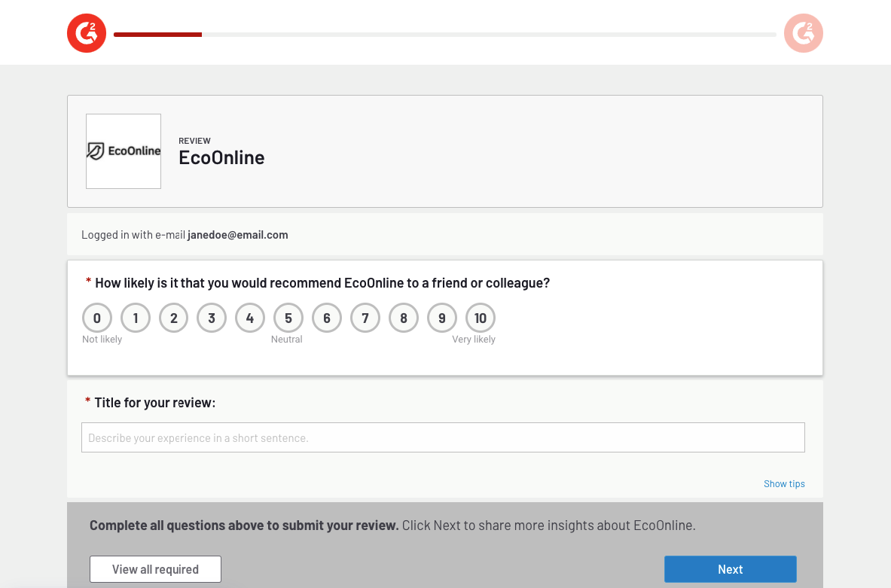
Task: Click the EcoOnline product logo thumbnail
Action: [124, 151]
